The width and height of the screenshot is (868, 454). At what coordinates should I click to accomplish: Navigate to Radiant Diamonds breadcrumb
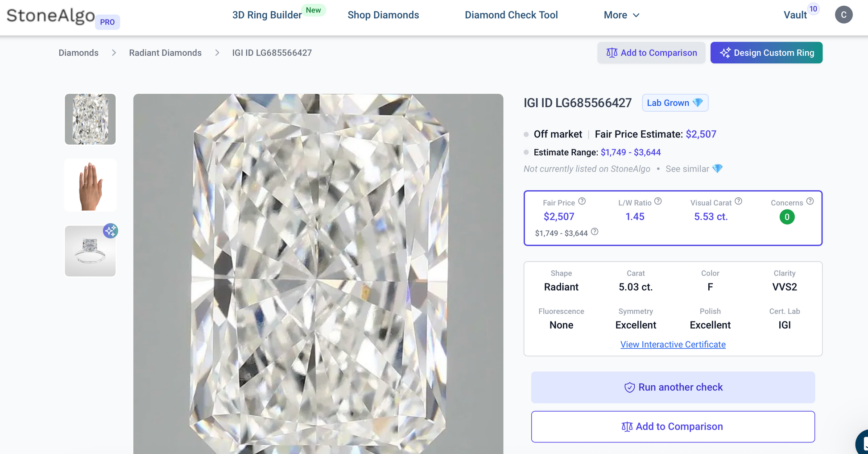[x=165, y=53]
